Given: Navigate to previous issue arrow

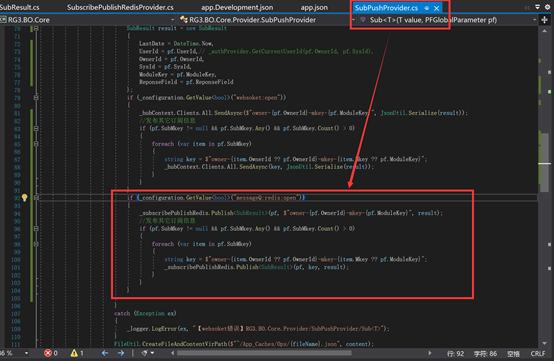Looking at the screenshot, I should [105, 353].
